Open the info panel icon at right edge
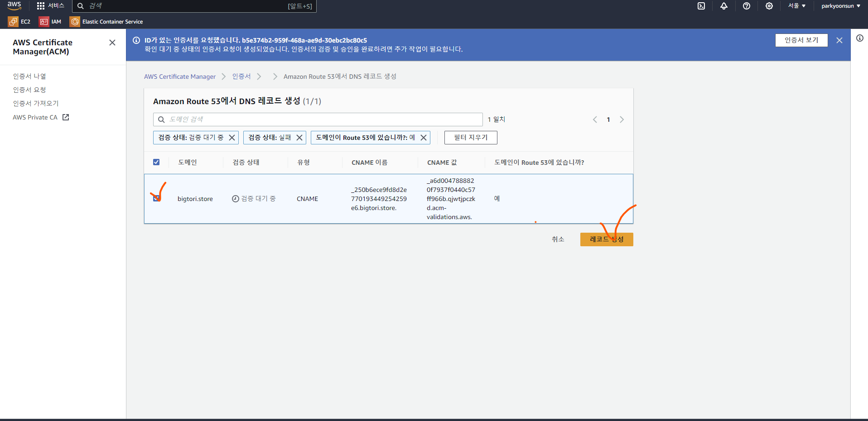 click(860, 38)
